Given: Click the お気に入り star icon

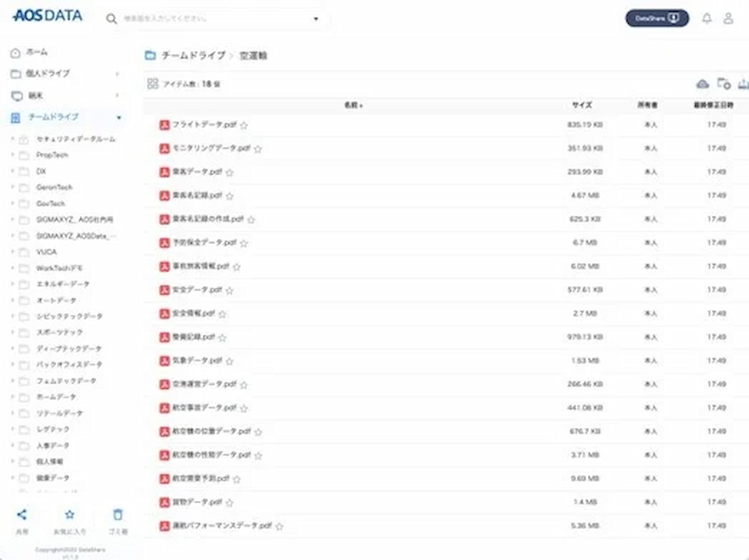Looking at the screenshot, I should coord(69,515).
